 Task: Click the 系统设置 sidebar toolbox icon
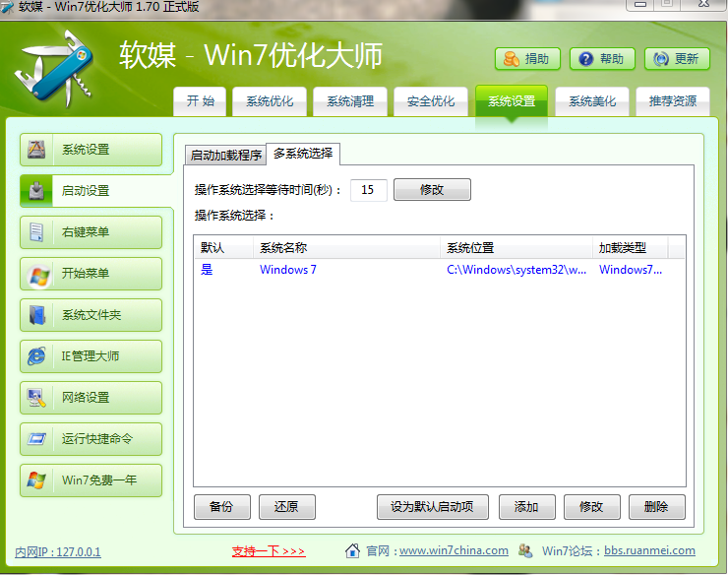tap(36, 150)
